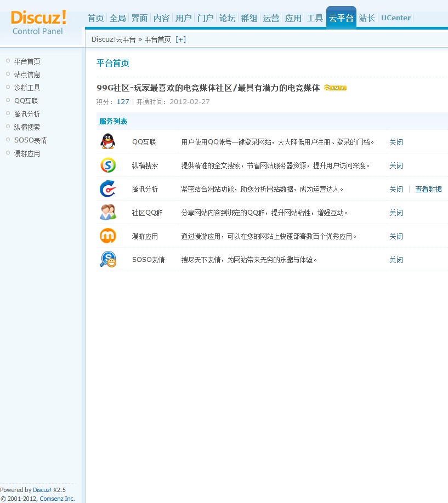The width and height of the screenshot is (448, 503).
Task: Click the 开通时间 2012-02-27 date
Action: pyautogui.click(x=190, y=102)
